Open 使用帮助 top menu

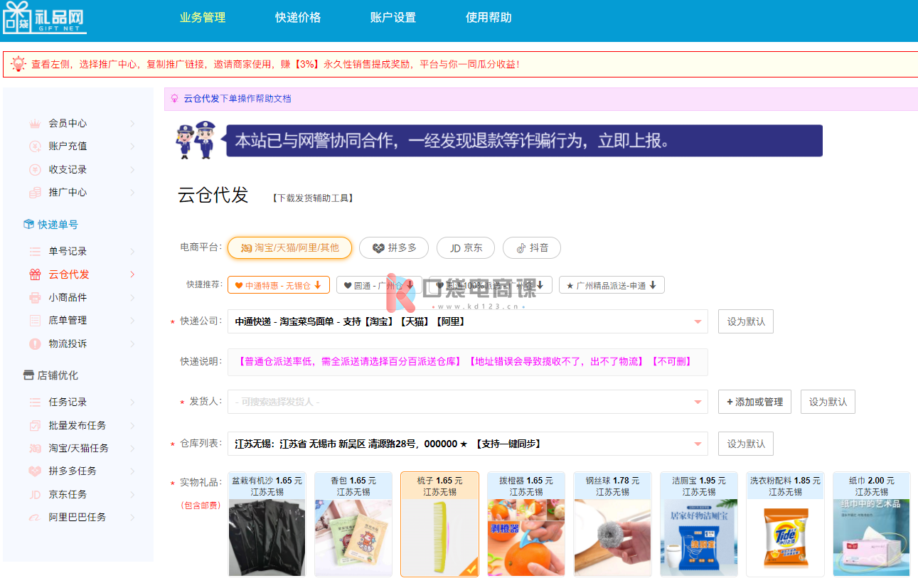coord(489,18)
